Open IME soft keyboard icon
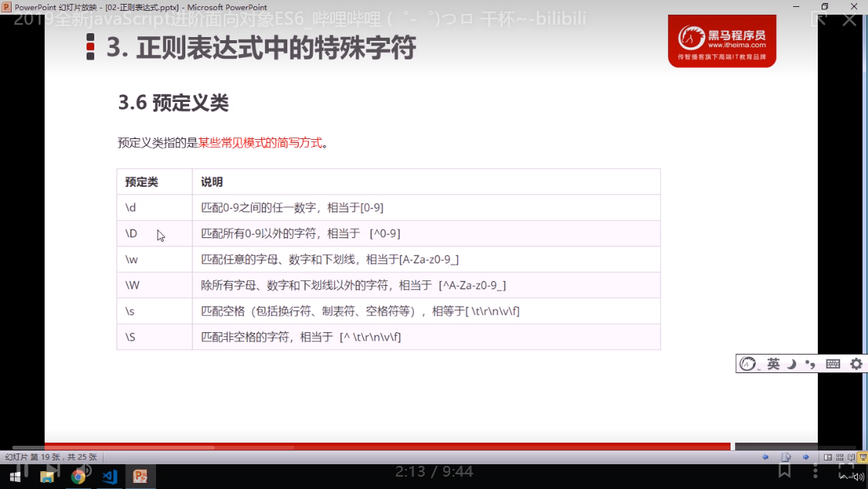 point(832,364)
